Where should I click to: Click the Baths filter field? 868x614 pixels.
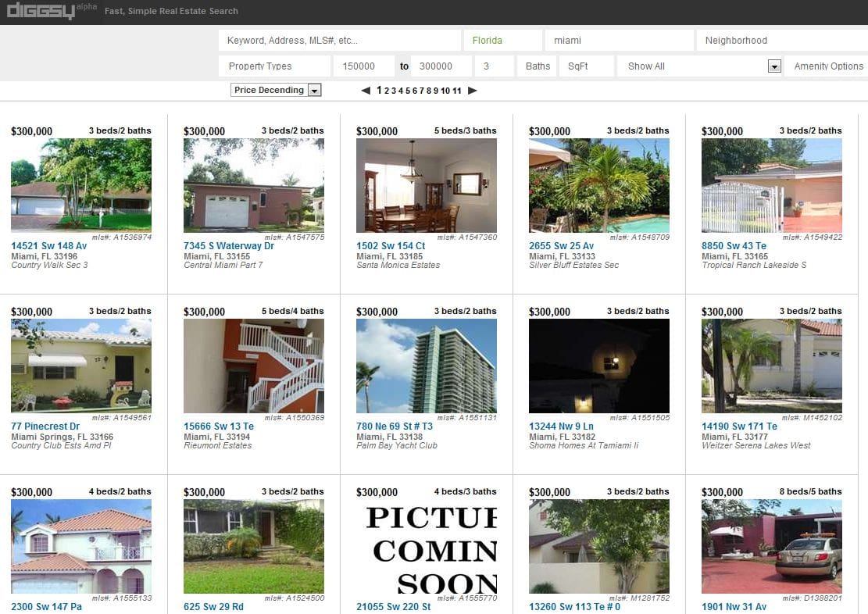click(538, 66)
